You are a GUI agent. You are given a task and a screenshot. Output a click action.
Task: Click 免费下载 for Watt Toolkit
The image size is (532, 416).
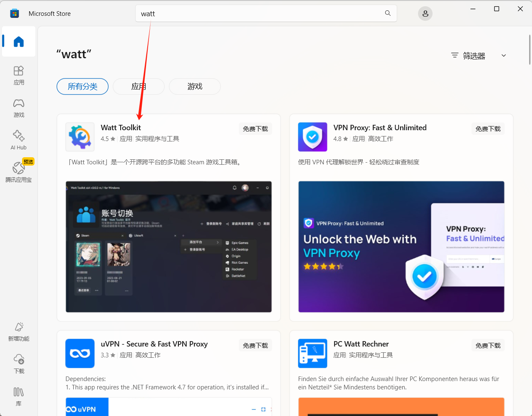coord(255,129)
